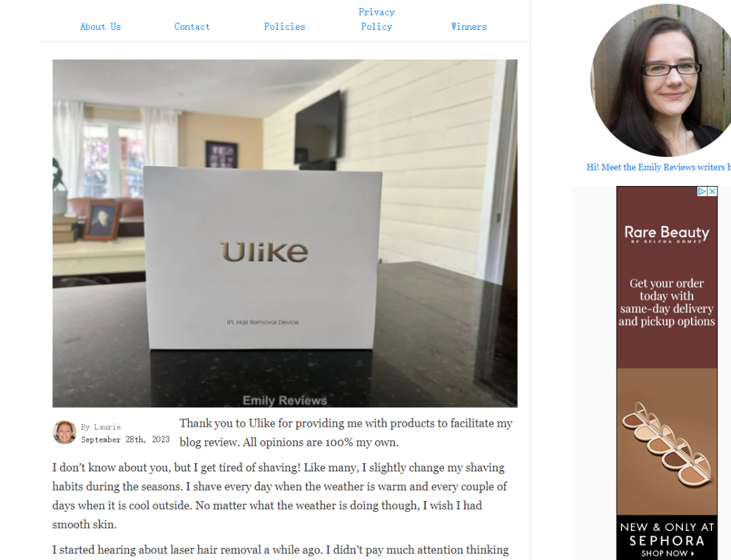The width and height of the screenshot is (731, 560).
Task: Click the Ulike box featured image
Action: [x=285, y=233]
